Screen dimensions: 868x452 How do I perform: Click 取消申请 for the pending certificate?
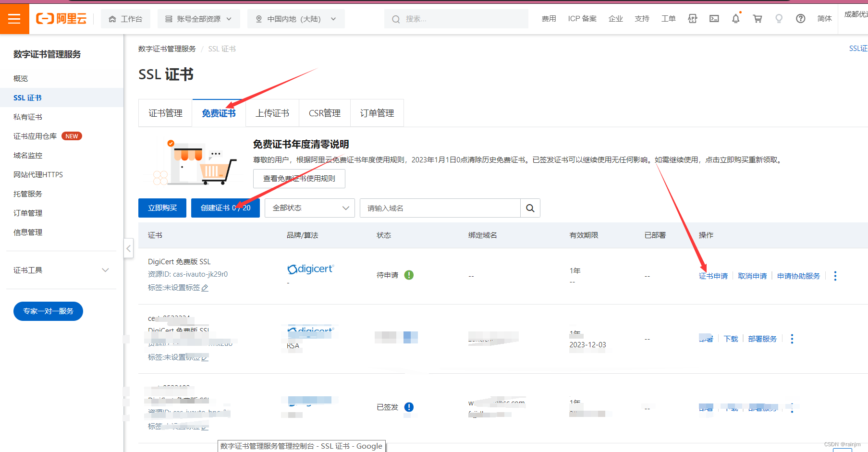tap(752, 276)
